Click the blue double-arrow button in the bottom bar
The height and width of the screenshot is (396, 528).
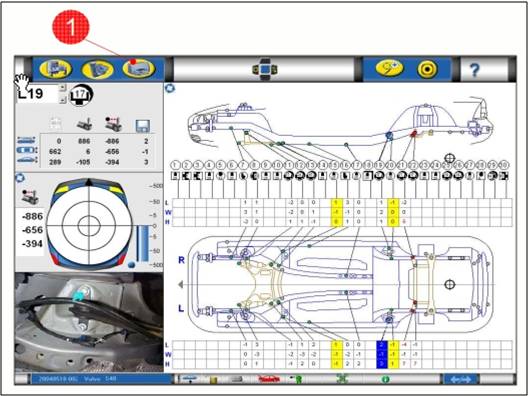click(461, 379)
